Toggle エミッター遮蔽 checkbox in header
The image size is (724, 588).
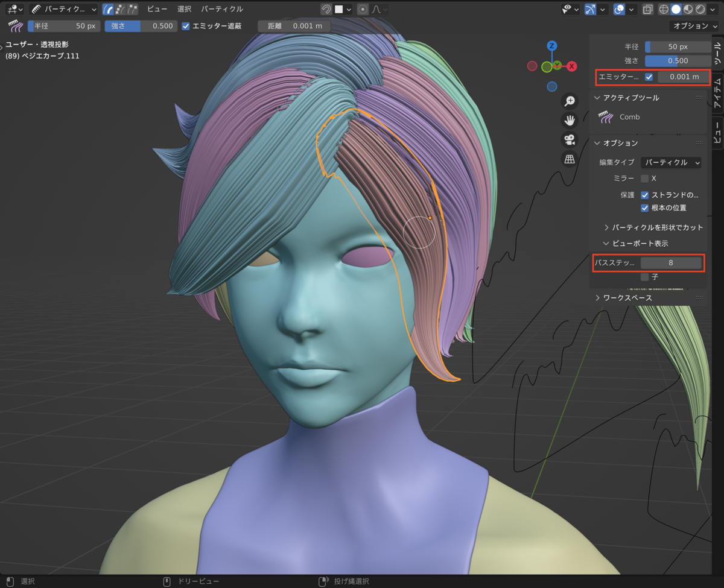click(186, 26)
